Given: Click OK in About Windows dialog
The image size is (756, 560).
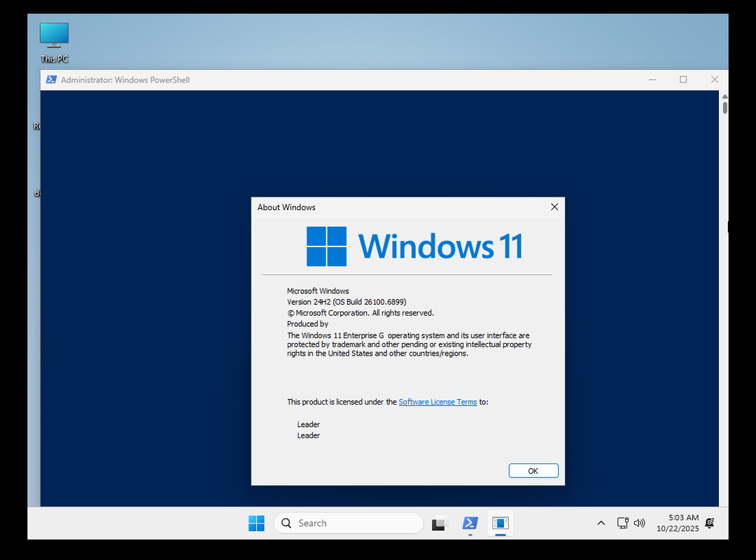Looking at the screenshot, I should [533, 471].
